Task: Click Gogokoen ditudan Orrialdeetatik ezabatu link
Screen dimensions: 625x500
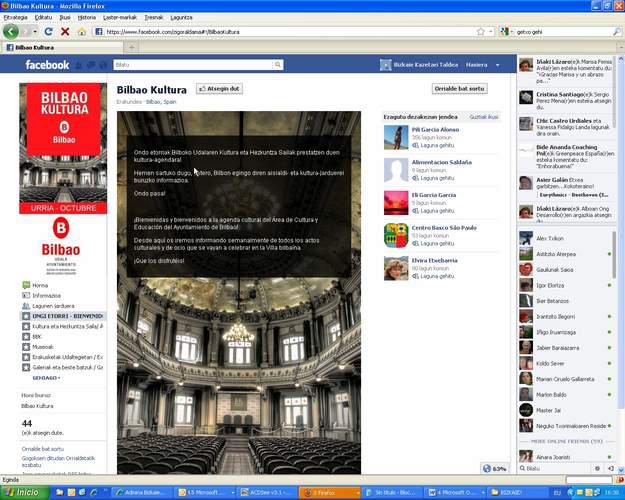Action: click(58, 461)
